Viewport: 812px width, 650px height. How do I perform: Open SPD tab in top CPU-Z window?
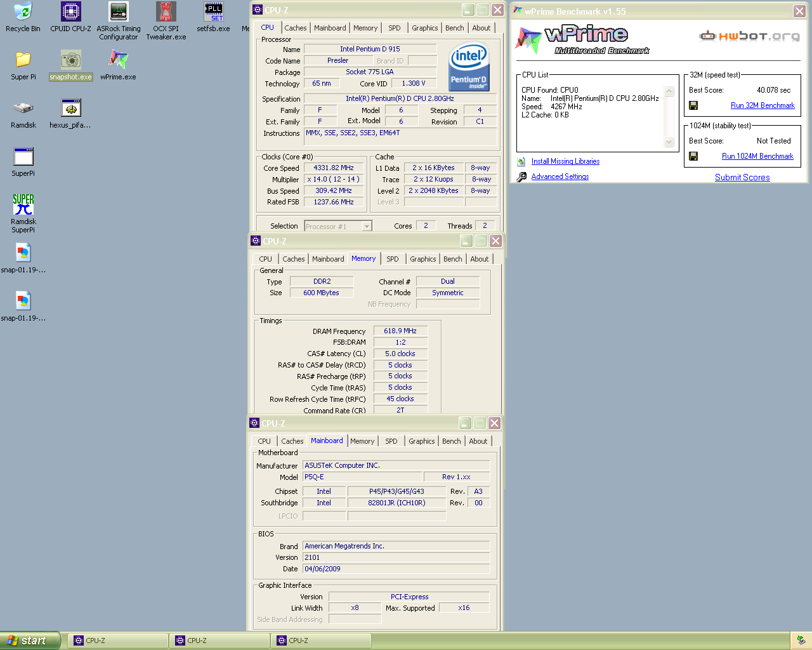click(x=395, y=28)
